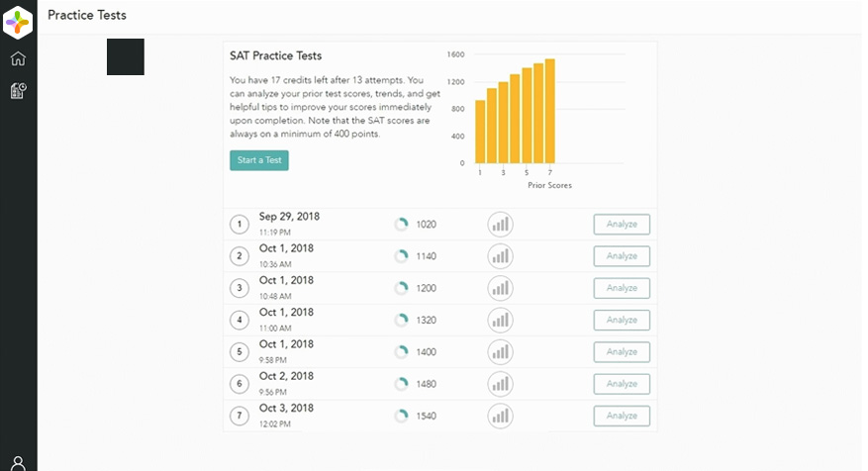Click the dark square thumbnail at top left
Image resolution: width=868 pixels, height=471 pixels.
(126, 56)
